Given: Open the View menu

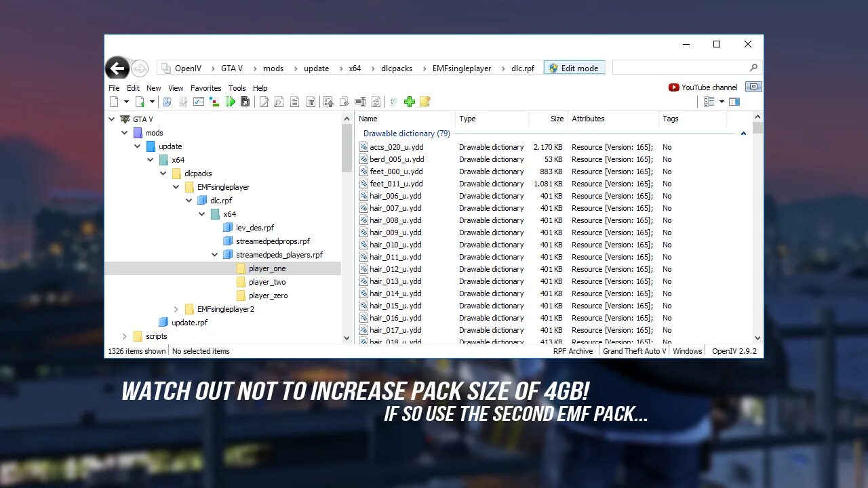Looking at the screenshot, I should tap(176, 88).
